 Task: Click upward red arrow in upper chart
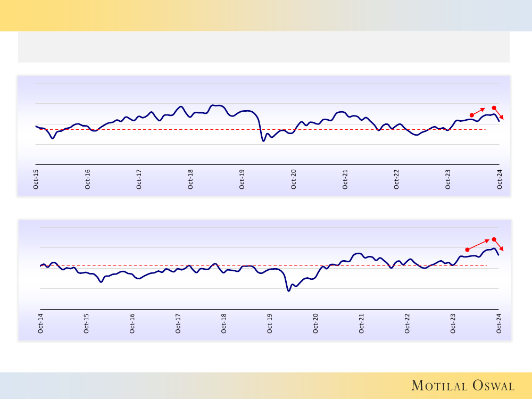479,112
